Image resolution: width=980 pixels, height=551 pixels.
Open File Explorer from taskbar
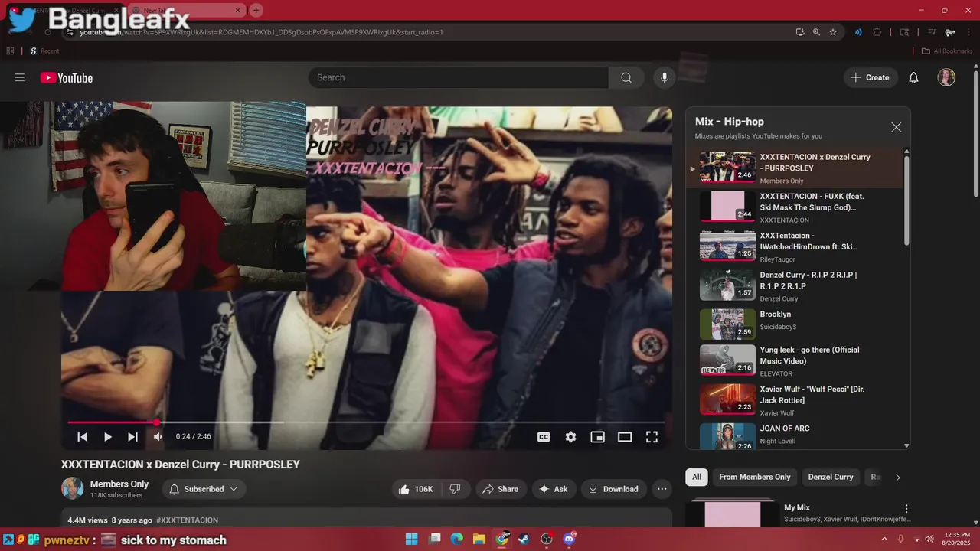pos(479,539)
